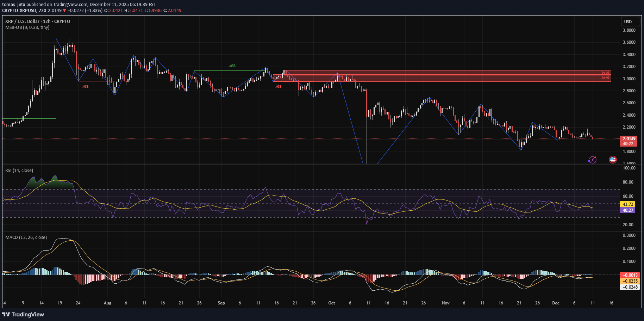
Task: Select the MSB-OB indicator legend
Action: click(27, 27)
